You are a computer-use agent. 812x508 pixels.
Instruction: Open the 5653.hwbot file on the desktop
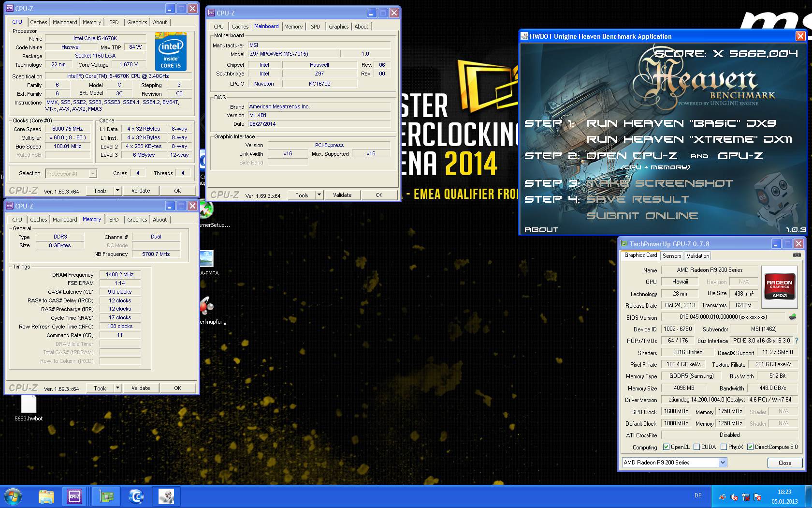point(29,409)
